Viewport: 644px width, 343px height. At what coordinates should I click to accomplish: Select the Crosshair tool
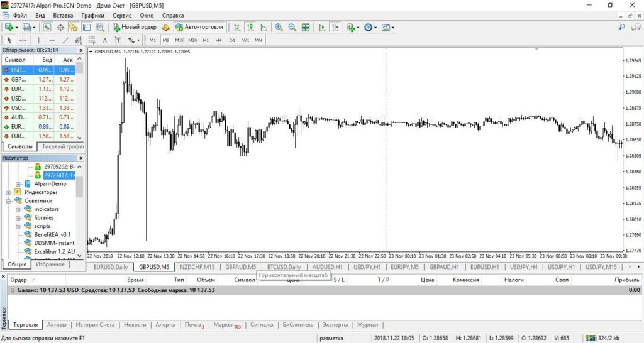pyautogui.click(x=22, y=40)
